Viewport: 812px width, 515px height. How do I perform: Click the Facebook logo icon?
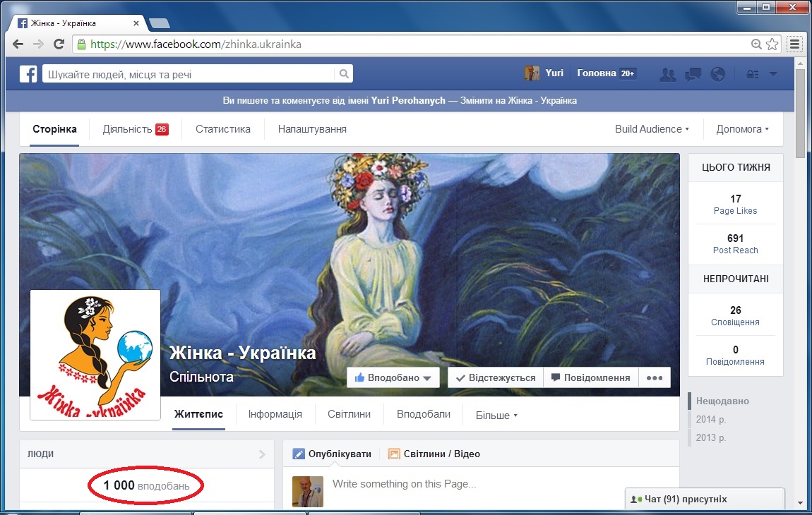pos(28,74)
